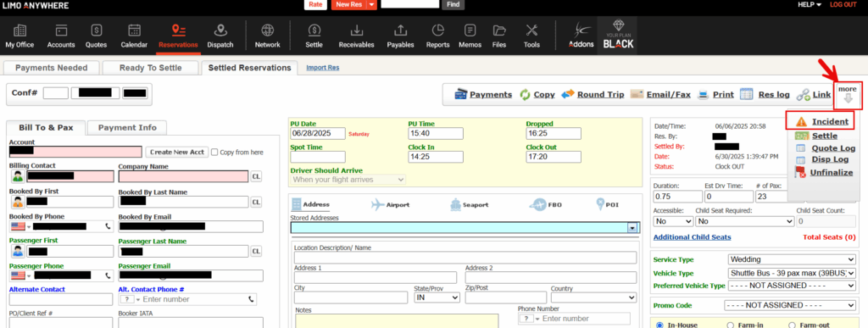Click the Find button

coord(453,4)
